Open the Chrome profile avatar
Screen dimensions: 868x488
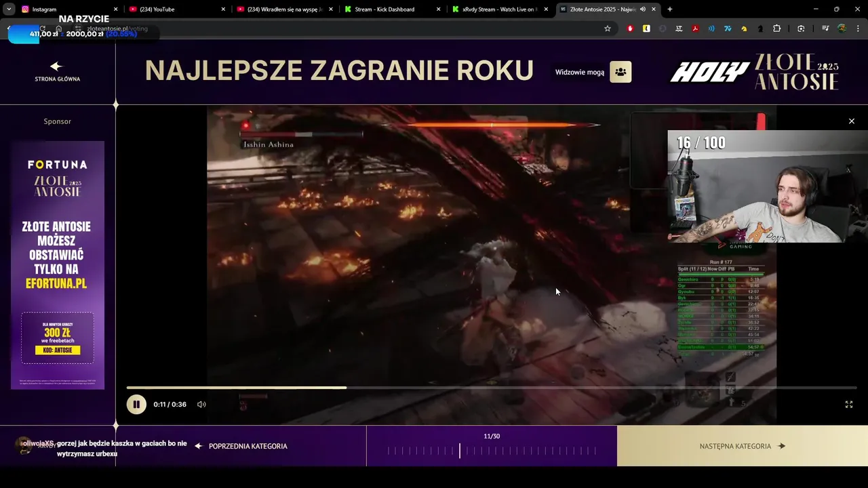click(x=842, y=28)
